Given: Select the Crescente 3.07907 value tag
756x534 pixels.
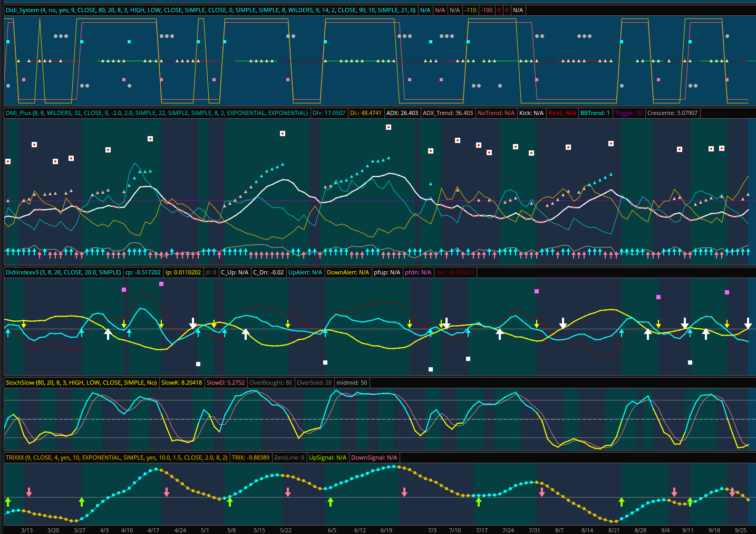Looking at the screenshot, I should tap(672, 113).
